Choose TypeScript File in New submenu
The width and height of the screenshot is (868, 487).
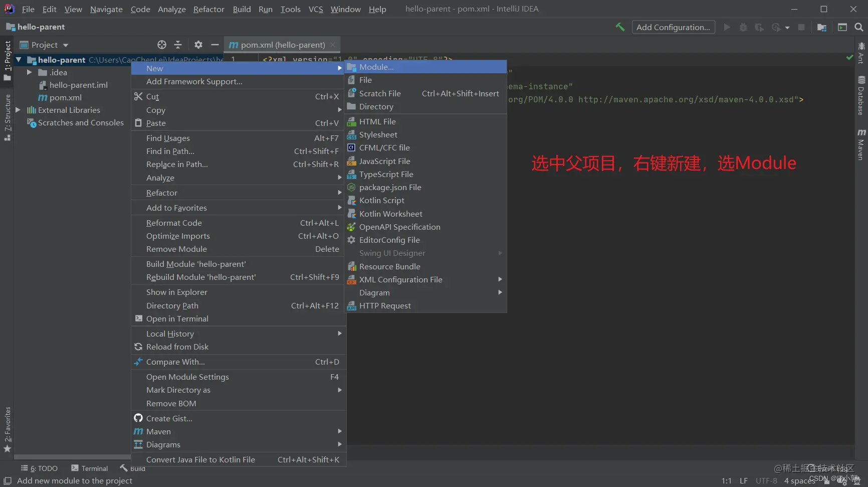point(425,174)
